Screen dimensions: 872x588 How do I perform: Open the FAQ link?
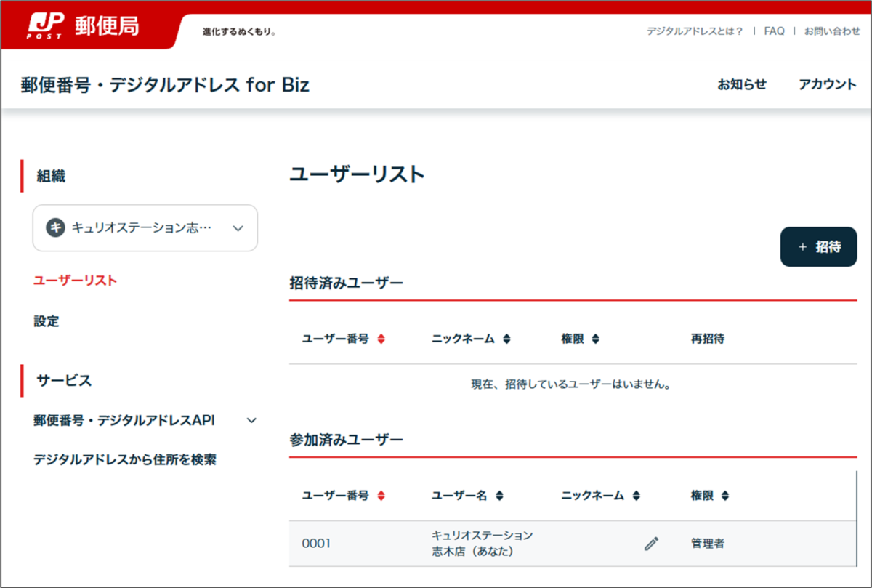tap(774, 31)
